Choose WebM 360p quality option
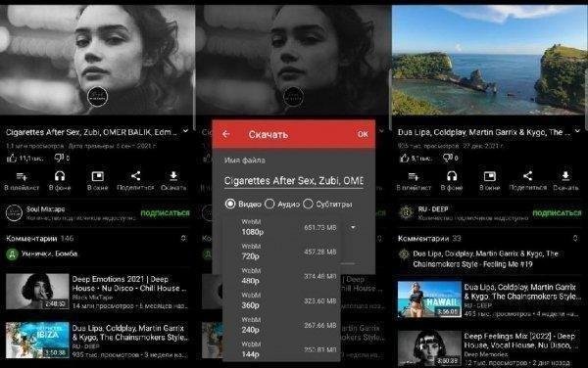 tap(281, 301)
